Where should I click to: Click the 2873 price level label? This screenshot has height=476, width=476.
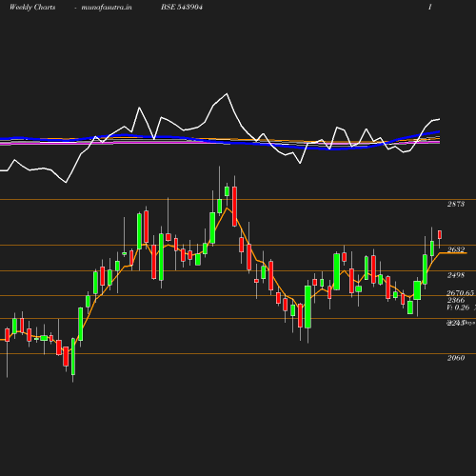coord(456,204)
